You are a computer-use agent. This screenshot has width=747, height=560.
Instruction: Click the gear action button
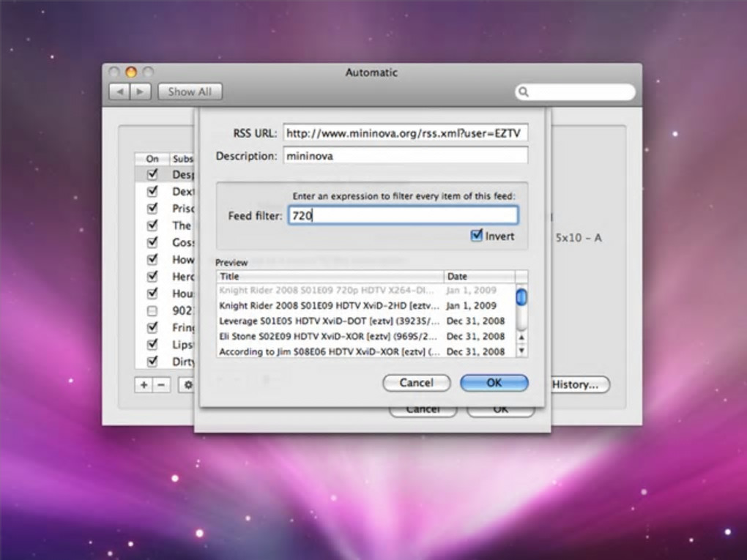click(x=187, y=385)
